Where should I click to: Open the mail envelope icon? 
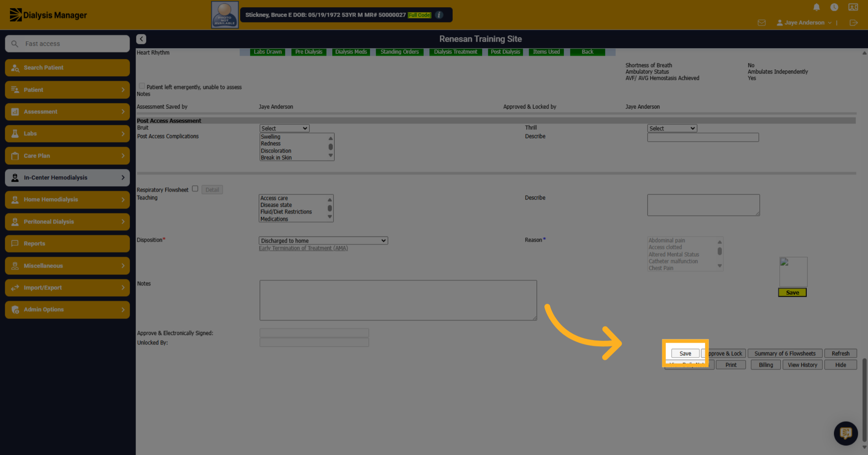[762, 23]
